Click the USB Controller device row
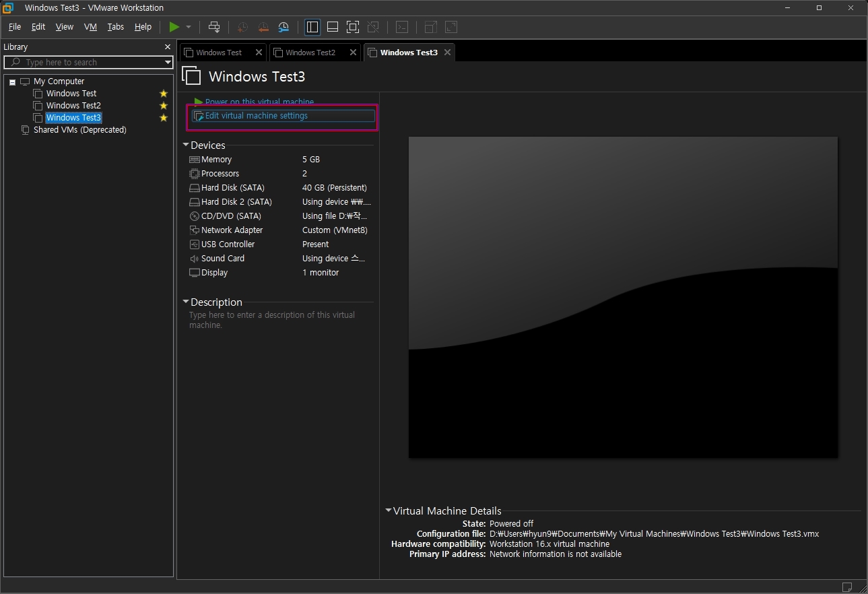This screenshot has width=868, height=594. coord(281,244)
